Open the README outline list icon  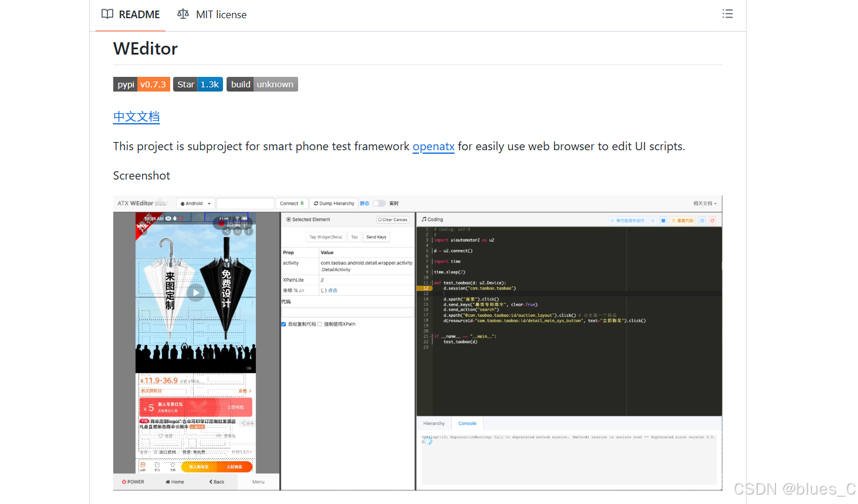(x=728, y=14)
